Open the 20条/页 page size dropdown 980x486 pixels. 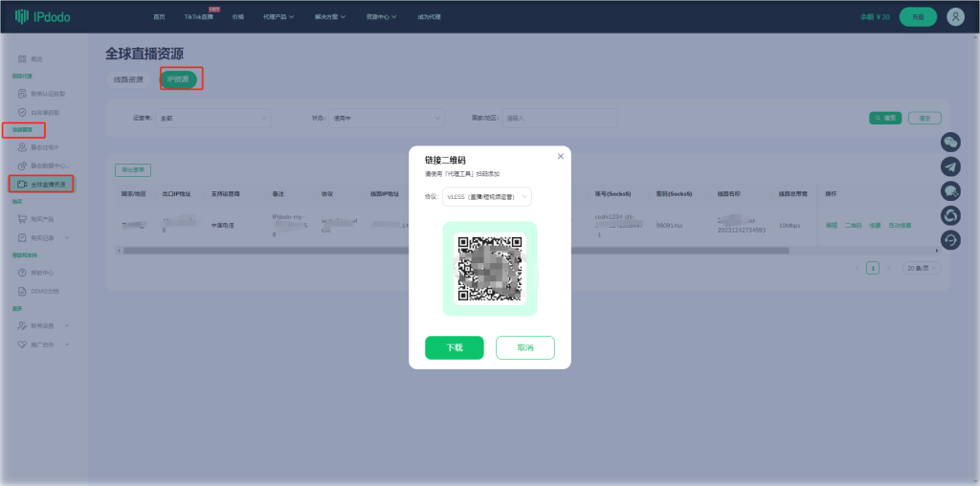[922, 268]
